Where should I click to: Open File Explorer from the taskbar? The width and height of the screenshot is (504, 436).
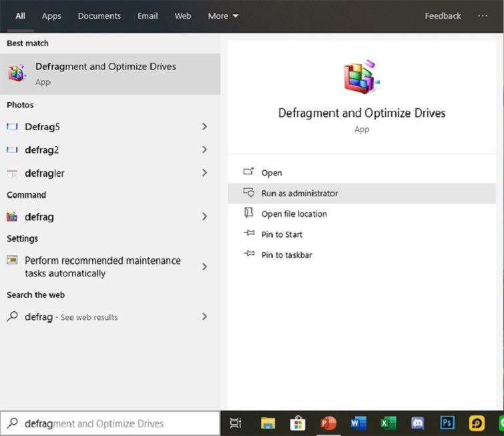268,423
